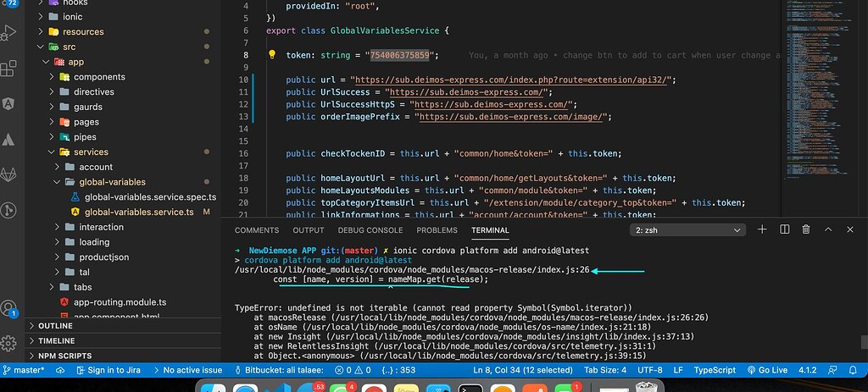
Task: Click Ln 8, Col 34 cursor position
Action: [x=522, y=370]
